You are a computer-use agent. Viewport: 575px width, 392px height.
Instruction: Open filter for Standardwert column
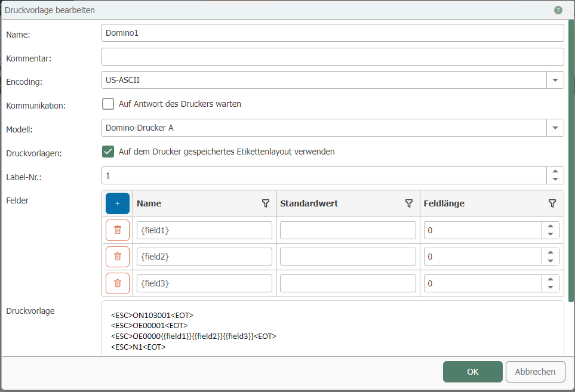[409, 203]
